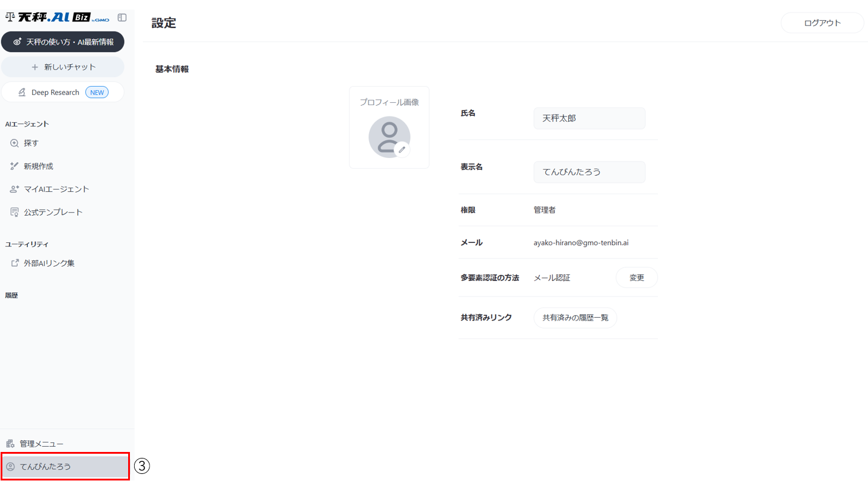Click the pencil icon on profile image
868x487 pixels.
(x=402, y=150)
